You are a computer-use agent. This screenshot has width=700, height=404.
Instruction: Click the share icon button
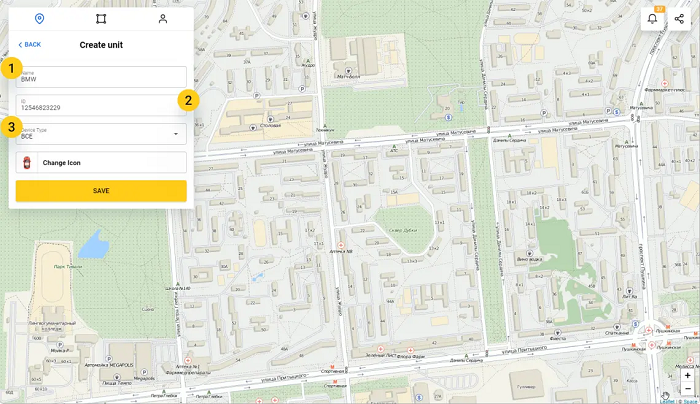tap(680, 19)
